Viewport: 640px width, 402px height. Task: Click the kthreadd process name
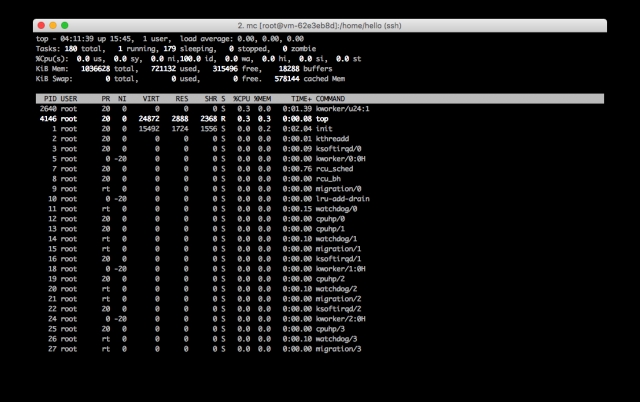click(x=332, y=139)
